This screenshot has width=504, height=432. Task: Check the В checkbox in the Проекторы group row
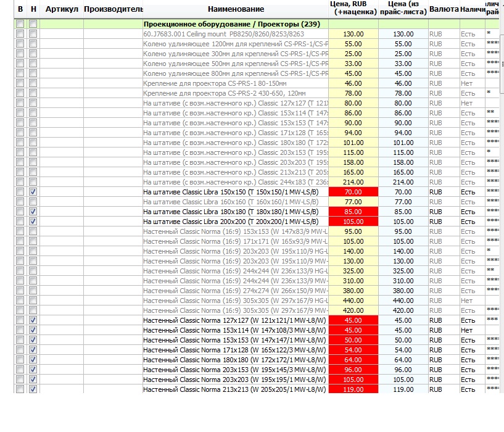(x=20, y=24)
